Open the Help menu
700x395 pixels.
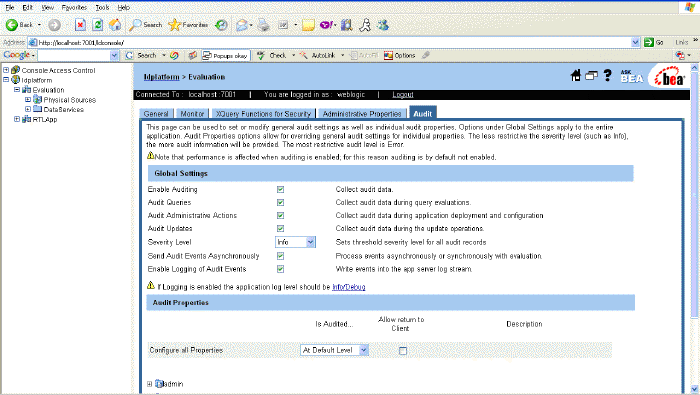[124, 8]
